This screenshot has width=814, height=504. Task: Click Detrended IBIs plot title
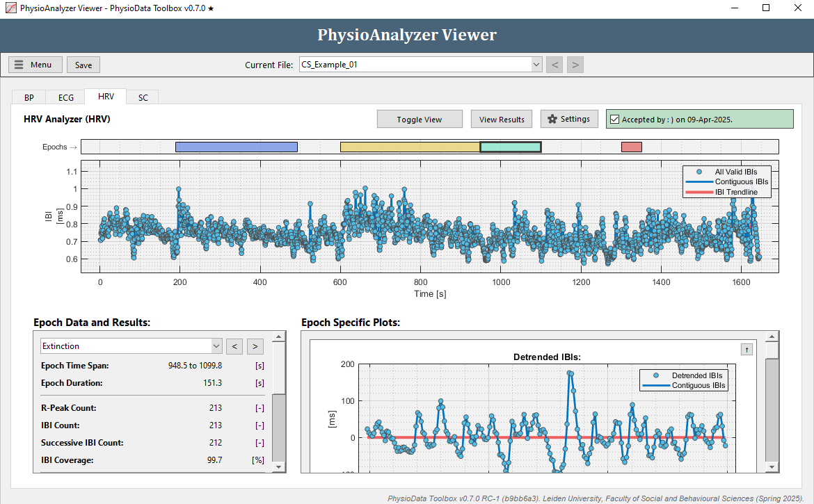547,357
